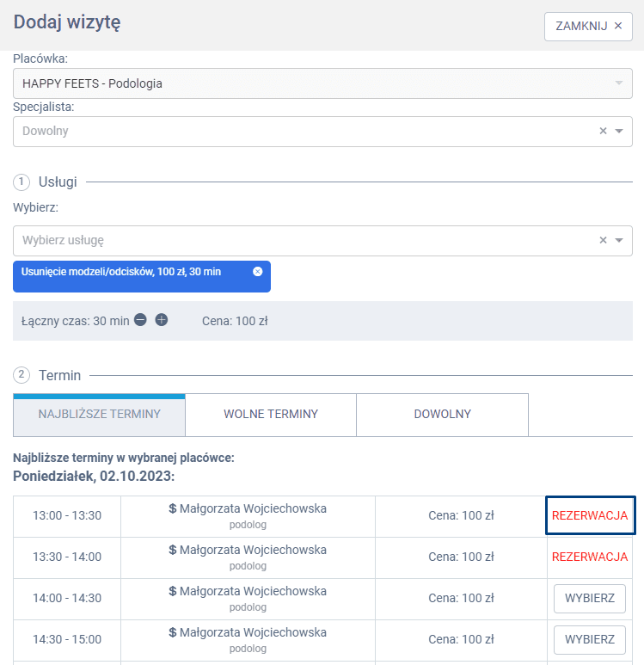644x665 pixels.
Task: Click the dollar icon in the 14:00 row
Action: pos(173,591)
